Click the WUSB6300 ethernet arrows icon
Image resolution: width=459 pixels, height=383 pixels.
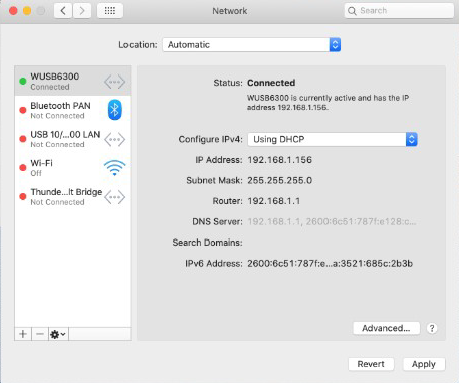pyautogui.click(x=114, y=82)
